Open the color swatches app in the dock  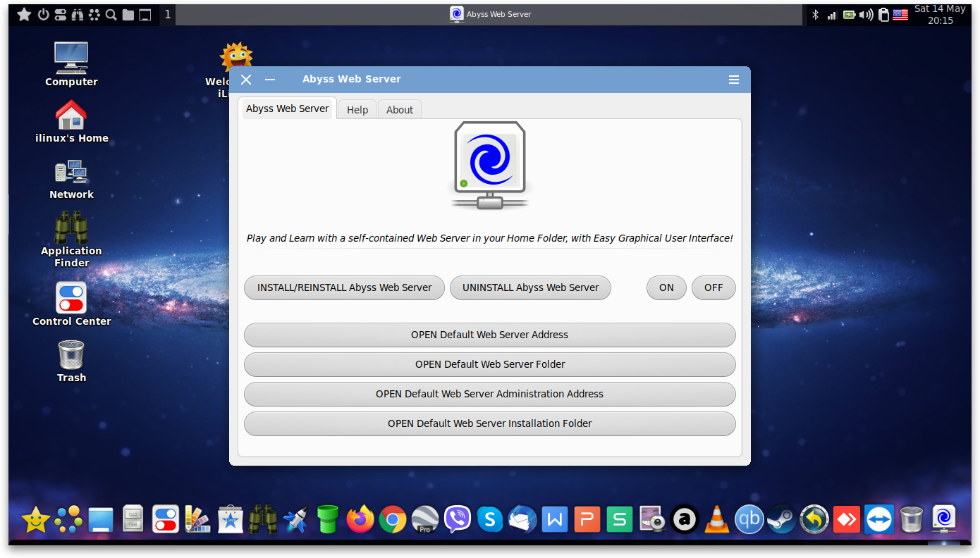coord(198,520)
